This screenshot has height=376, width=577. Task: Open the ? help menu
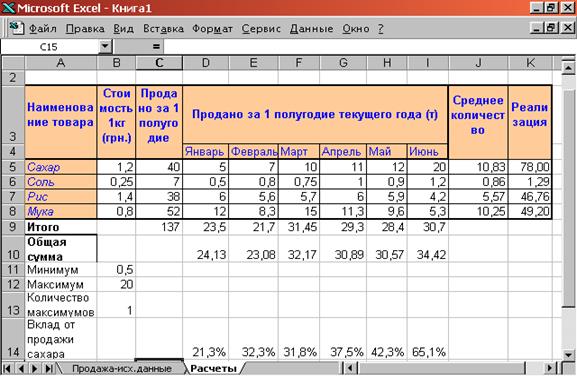click(x=380, y=29)
